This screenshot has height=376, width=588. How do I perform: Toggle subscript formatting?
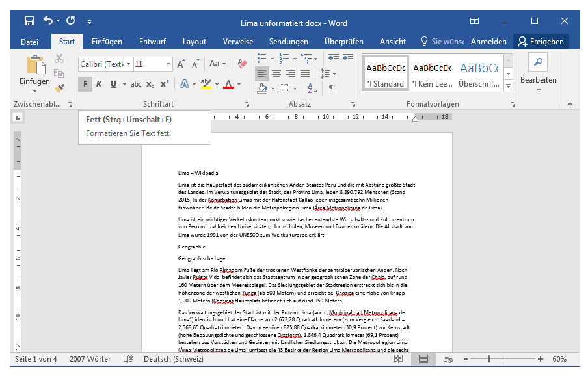[x=150, y=85]
